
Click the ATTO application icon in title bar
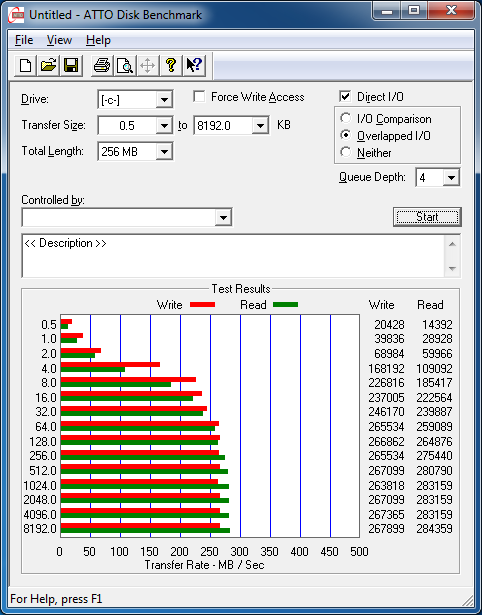tap(16, 15)
